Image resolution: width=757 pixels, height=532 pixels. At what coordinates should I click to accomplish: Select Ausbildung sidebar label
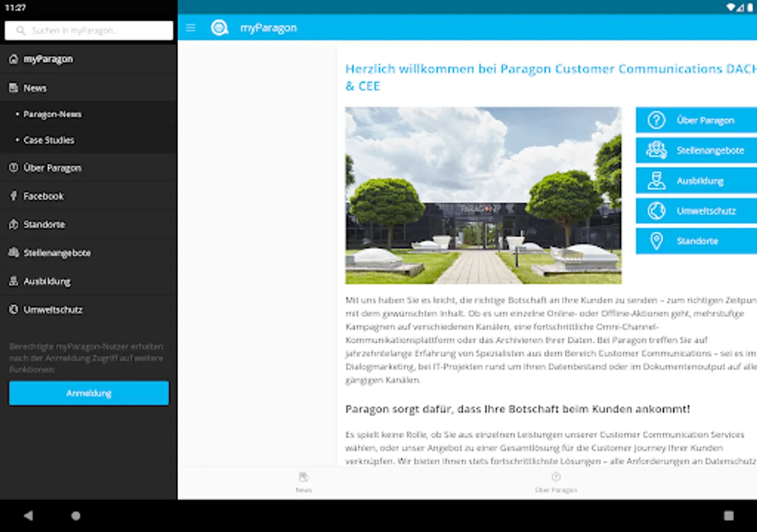coord(47,281)
